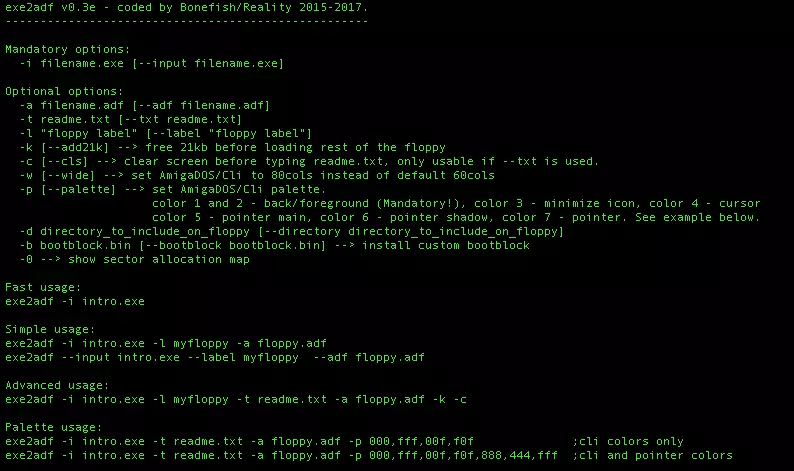Click the ';cli and pointer colors' comment

[652, 456]
